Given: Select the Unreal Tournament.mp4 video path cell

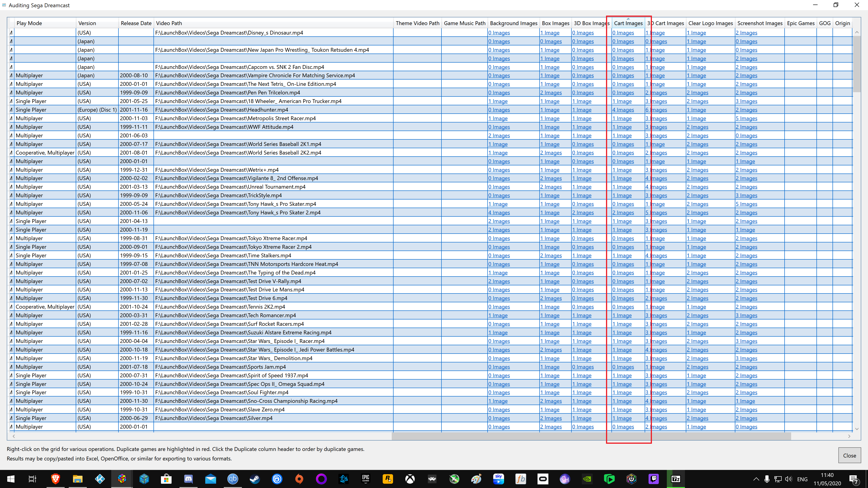Looking at the screenshot, I should click(x=273, y=187).
